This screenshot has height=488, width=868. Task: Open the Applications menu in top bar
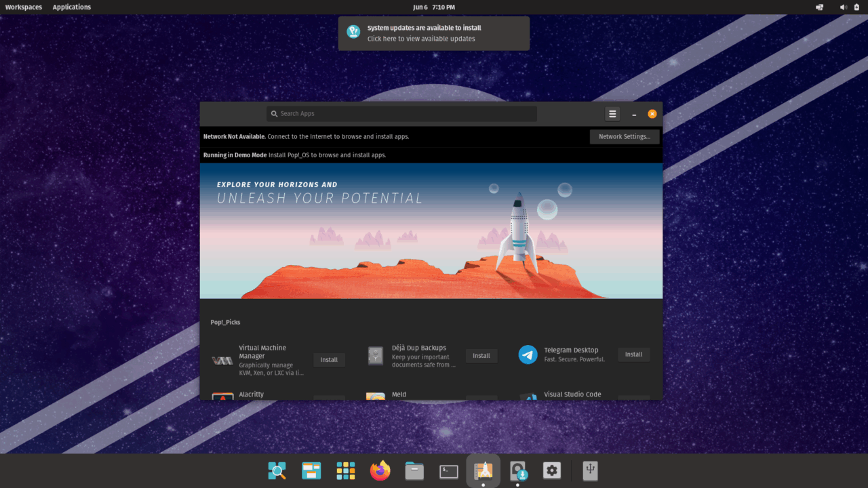coord(72,7)
